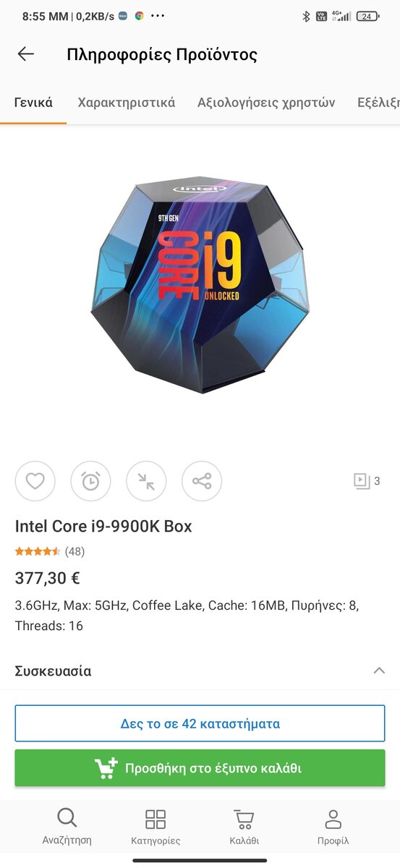Open Καλάθι cart in bottom navigation
Image resolution: width=400 pixels, height=868 pixels.
244,827
